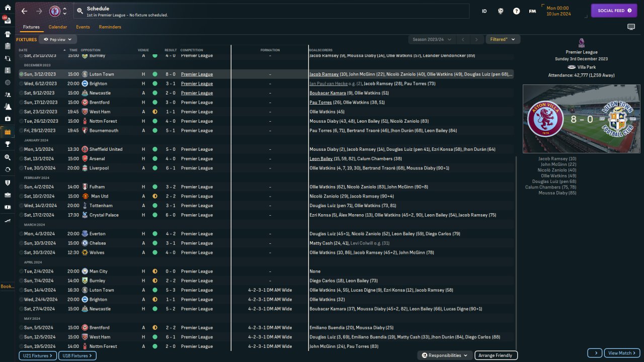644x362 pixels.
Task: Open the Home icon in sidebar
Action: tap(8, 8)
